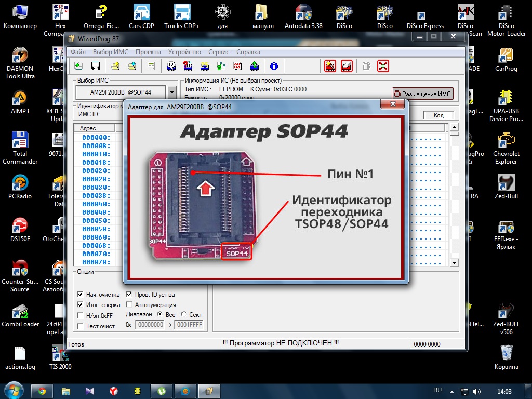Open the 'Устройство' menu
This screenshot has width=532, height=399.
click(x=184, y=52)
